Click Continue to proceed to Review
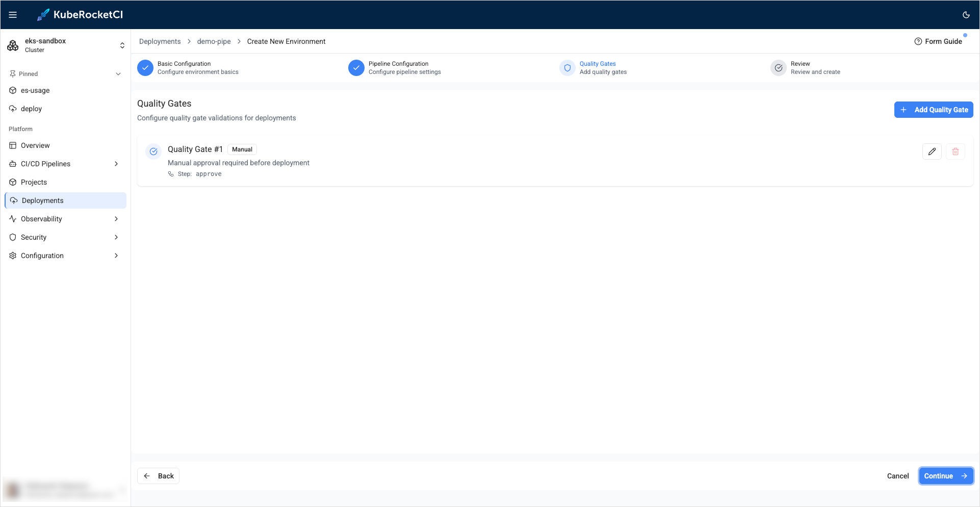Image resolution: width=980 pixels, height=507 pixels. click(x=945, y=476)
